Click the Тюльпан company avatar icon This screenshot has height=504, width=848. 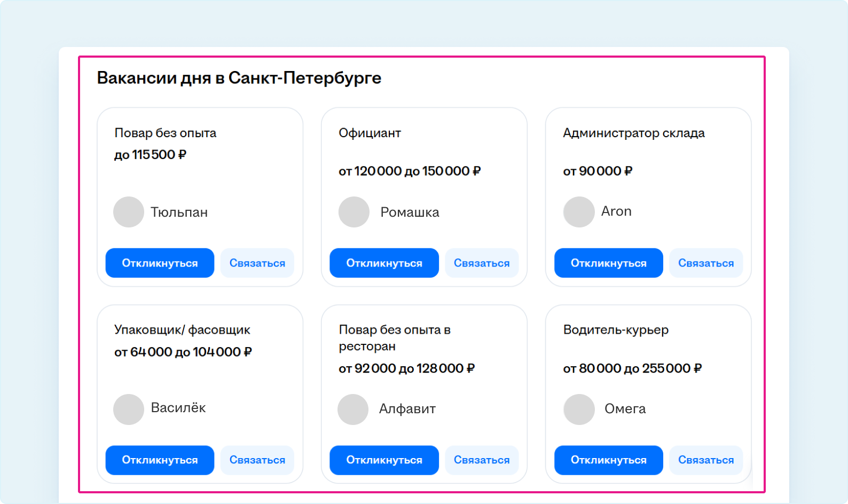(x=129, y=212)
